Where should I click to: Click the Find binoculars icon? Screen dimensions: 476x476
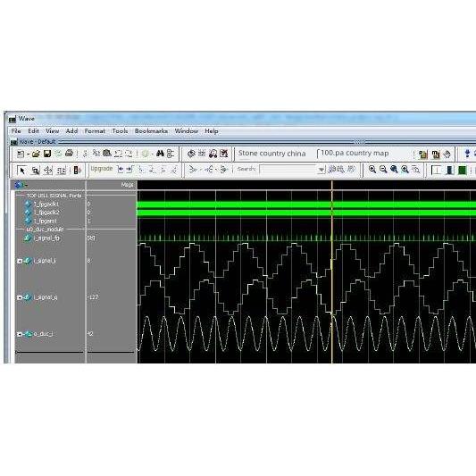coord(160,154)
